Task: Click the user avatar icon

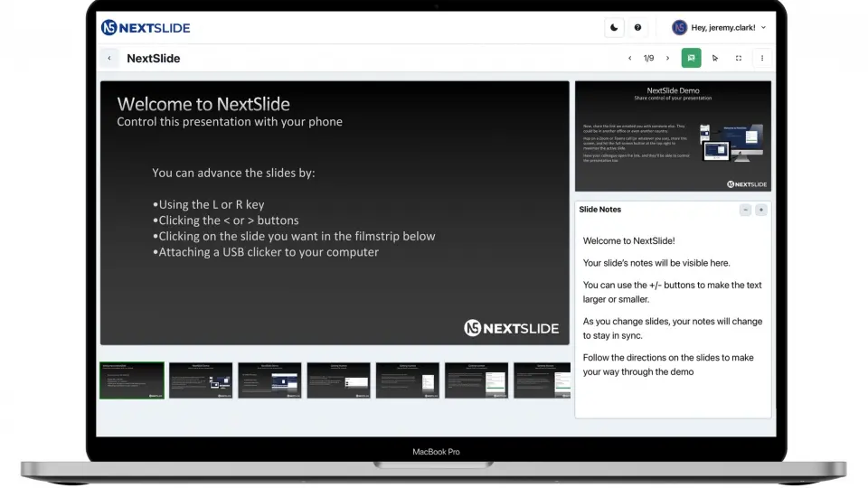Action: pyautogui.click(x=679, y=28)
